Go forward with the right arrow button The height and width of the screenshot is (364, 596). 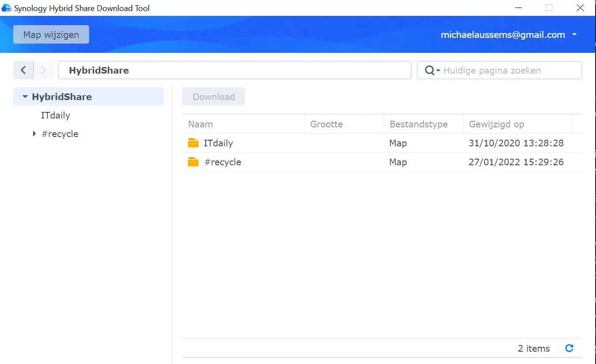point(43,70)
